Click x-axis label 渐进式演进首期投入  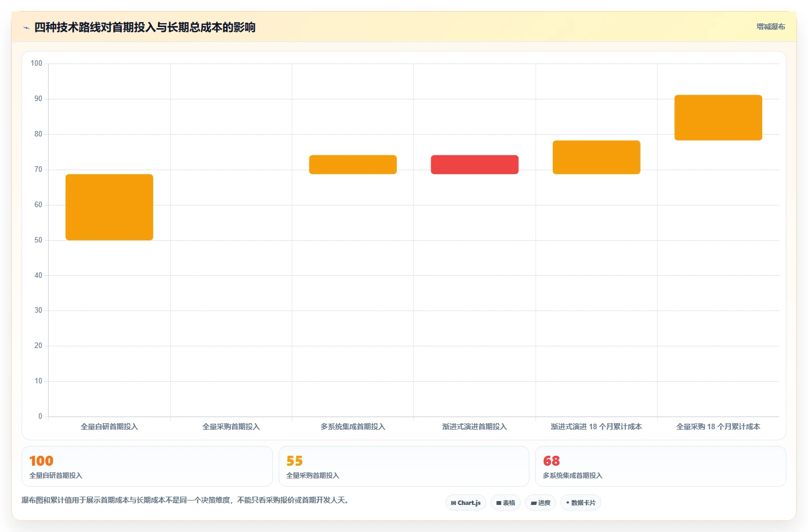coord(475,426)
